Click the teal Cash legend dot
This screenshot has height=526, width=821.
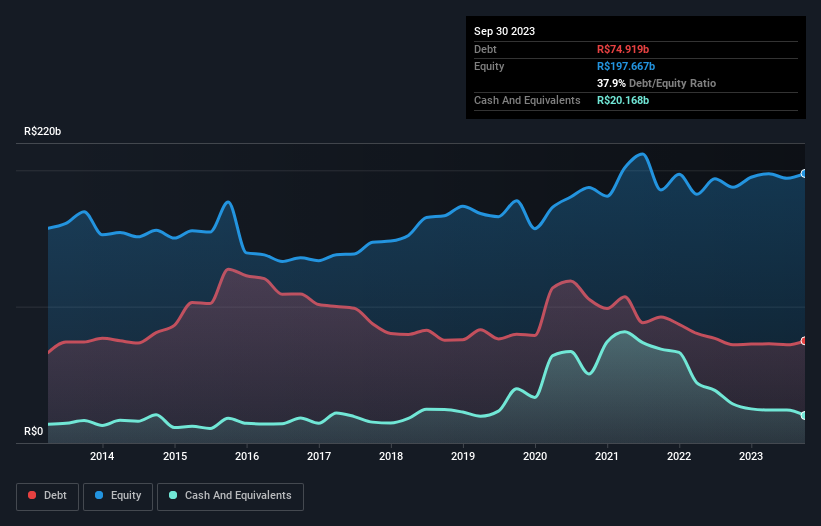(x=173, y=495)
